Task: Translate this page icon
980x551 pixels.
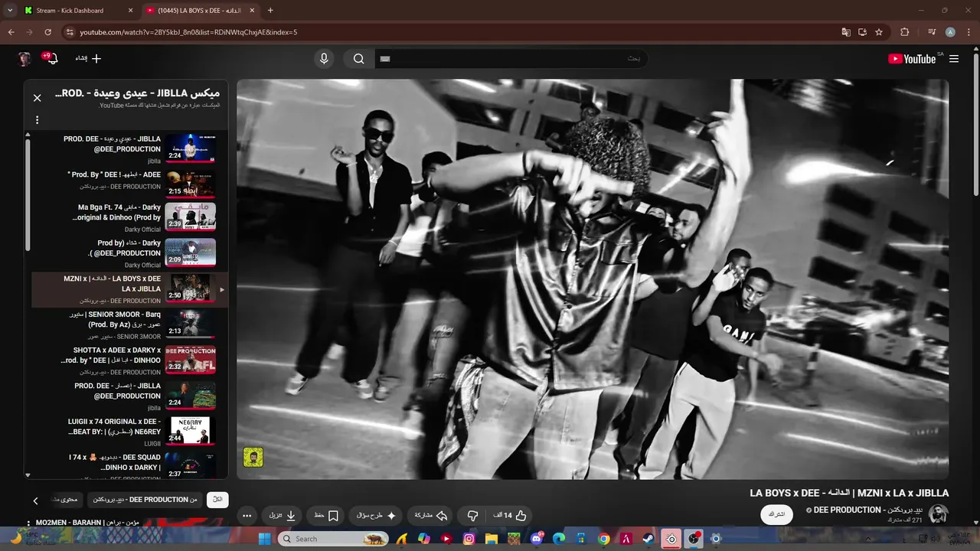Action: 845,32
